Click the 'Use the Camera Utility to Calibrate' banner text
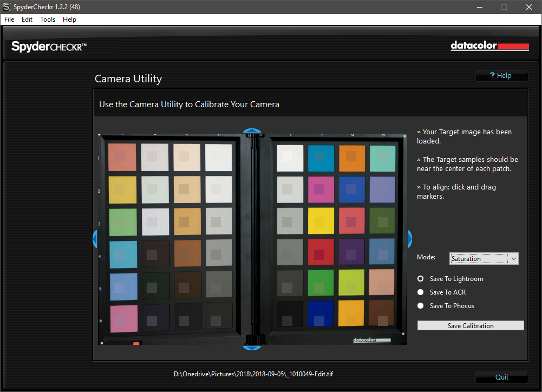This screenshot has width=542, height=392. tap(189, 104)
